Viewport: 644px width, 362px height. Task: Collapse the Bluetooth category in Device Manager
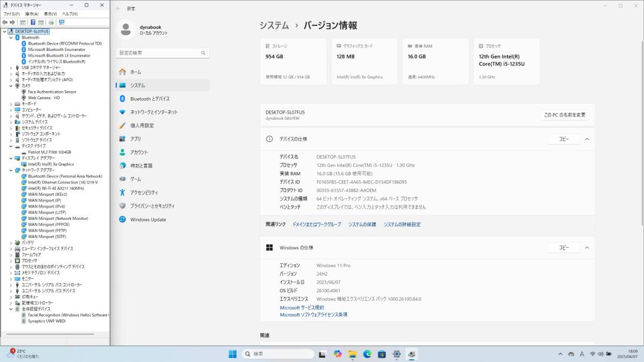[x=11, y=38]
